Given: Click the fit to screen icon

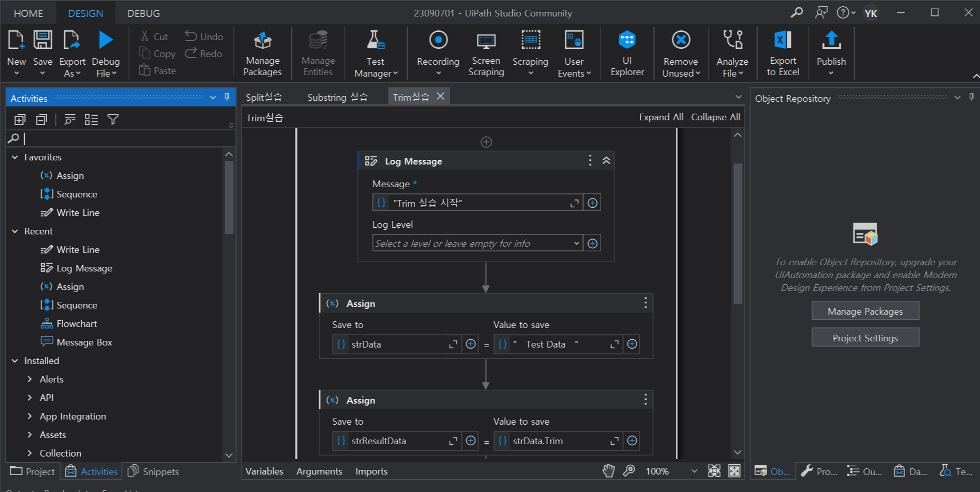Looking at the screenshot, I should [714, 471].
